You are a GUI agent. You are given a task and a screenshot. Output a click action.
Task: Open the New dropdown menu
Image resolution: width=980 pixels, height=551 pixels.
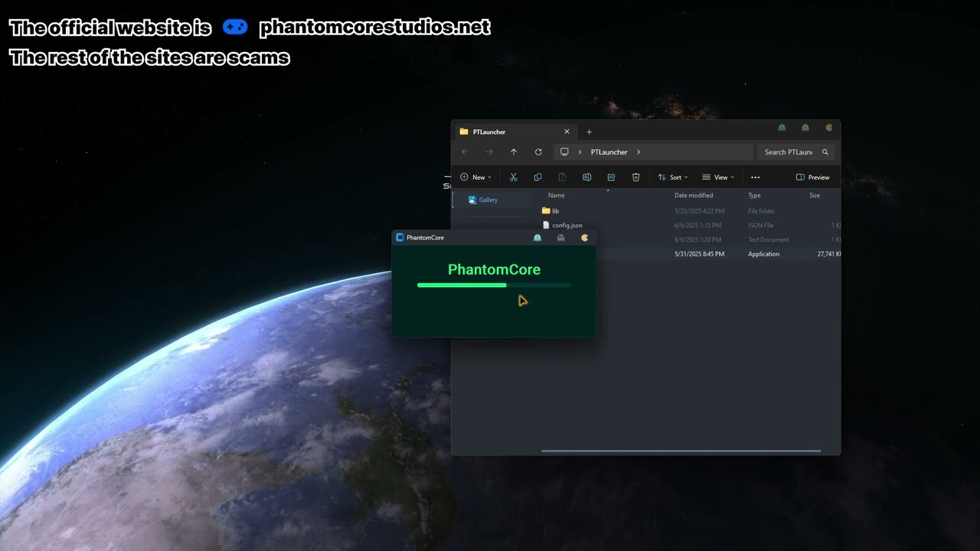[x=476, y=178]
